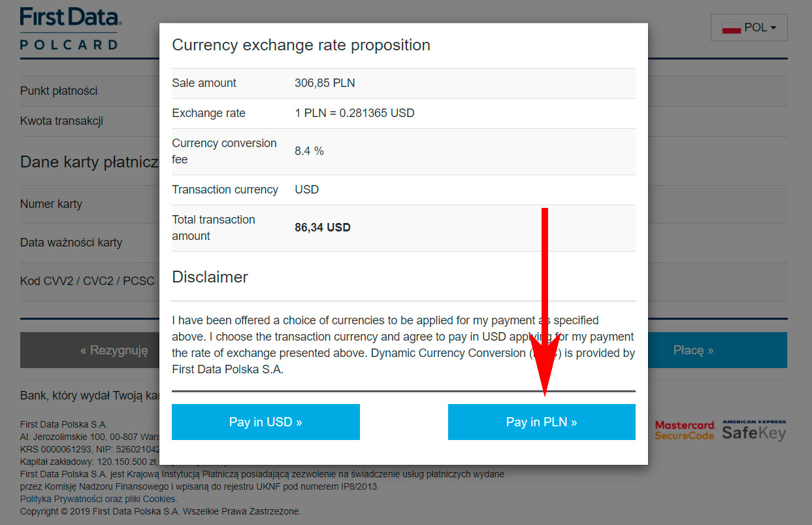The width and height of the screenshot is (812, 525).
Task: Click the Kwota transakcji label
Action: (61, 121)
